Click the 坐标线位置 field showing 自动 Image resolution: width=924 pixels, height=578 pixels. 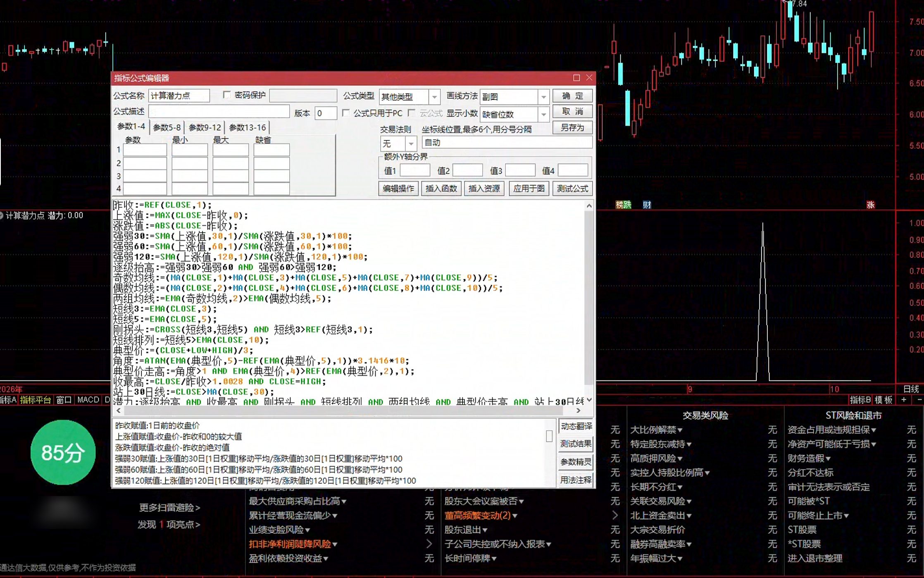click(x=507, y=143)
